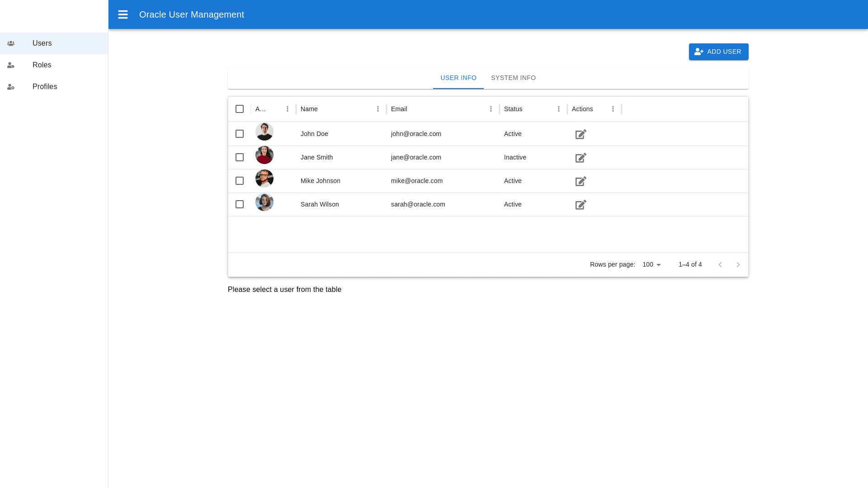Switch to the System Info tab
Image resolution: width=868 pixels, height=488 pixels.
[513, 78]
